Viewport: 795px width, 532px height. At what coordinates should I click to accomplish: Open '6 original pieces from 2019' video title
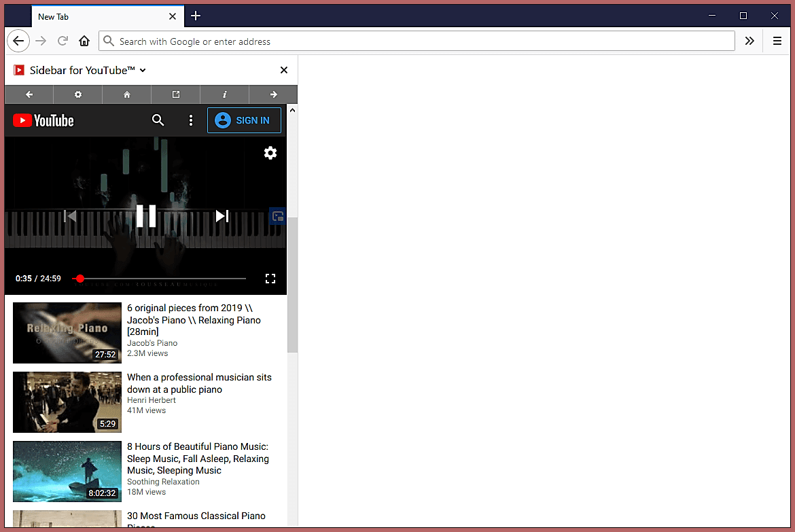(x=194, y=319)
